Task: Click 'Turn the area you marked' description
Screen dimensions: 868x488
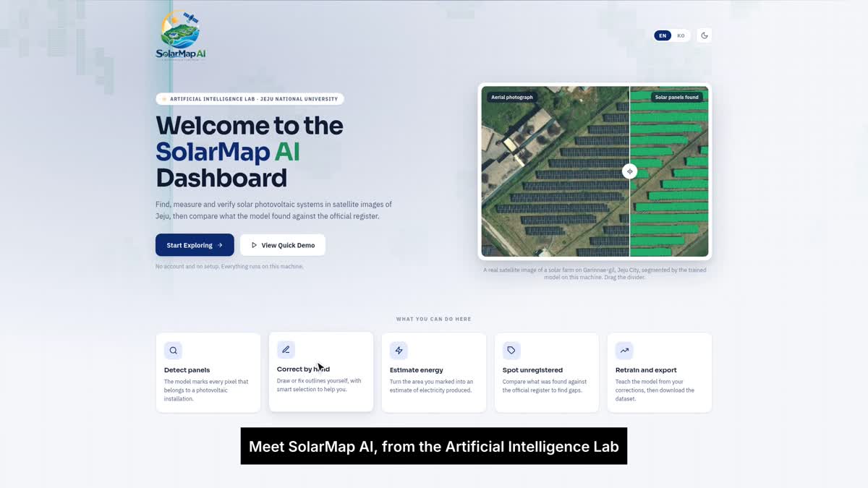Action: coord(431,386)
